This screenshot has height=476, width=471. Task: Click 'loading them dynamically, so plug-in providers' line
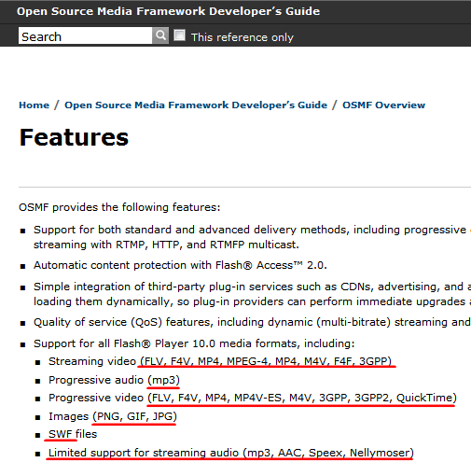252,301
